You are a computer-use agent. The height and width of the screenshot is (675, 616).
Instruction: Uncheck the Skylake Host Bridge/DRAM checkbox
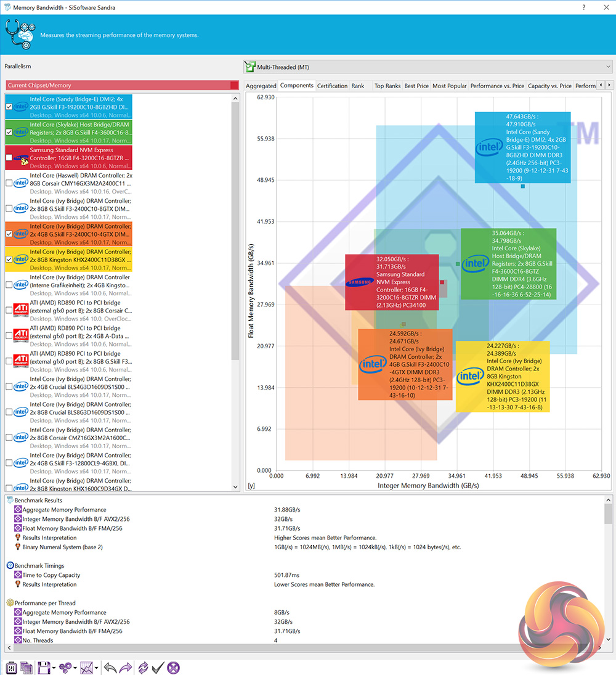(9, 132)
